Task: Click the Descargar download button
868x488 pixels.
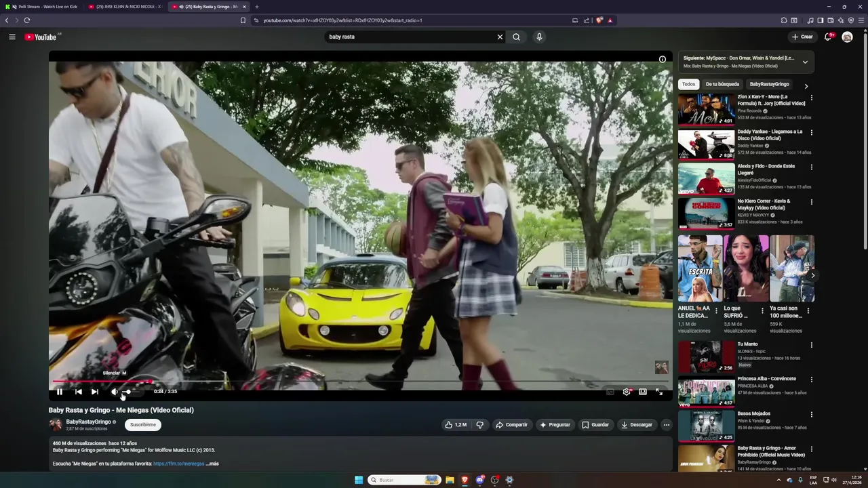Action: pos(637,425)
